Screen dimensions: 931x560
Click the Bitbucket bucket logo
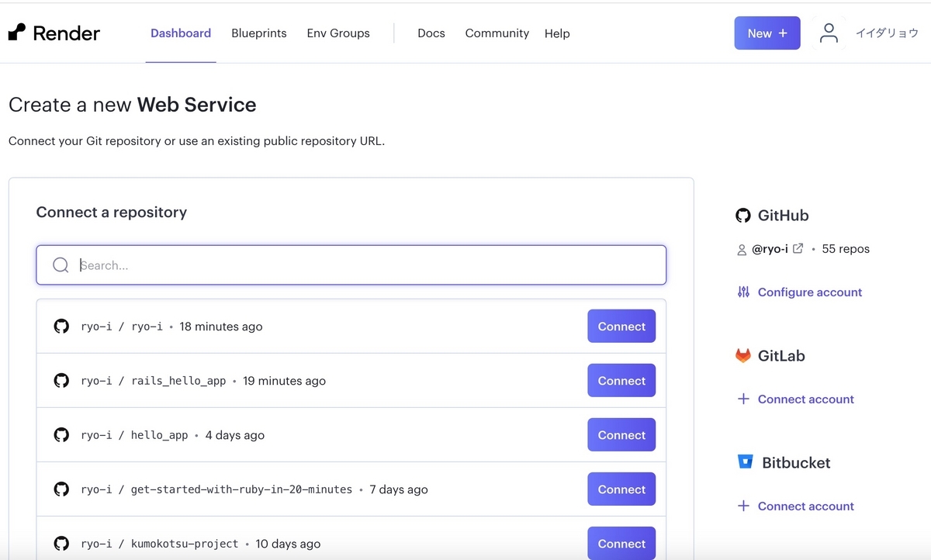coord(745,462)
